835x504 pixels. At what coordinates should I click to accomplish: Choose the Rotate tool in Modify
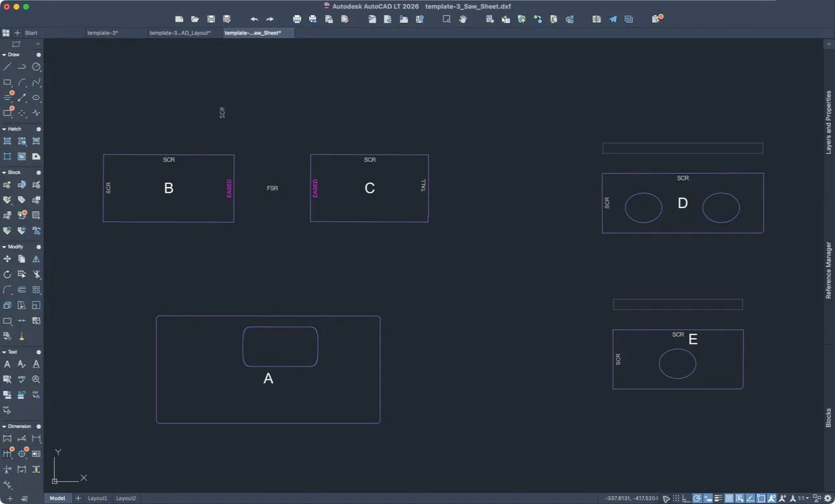pos(7,274)
